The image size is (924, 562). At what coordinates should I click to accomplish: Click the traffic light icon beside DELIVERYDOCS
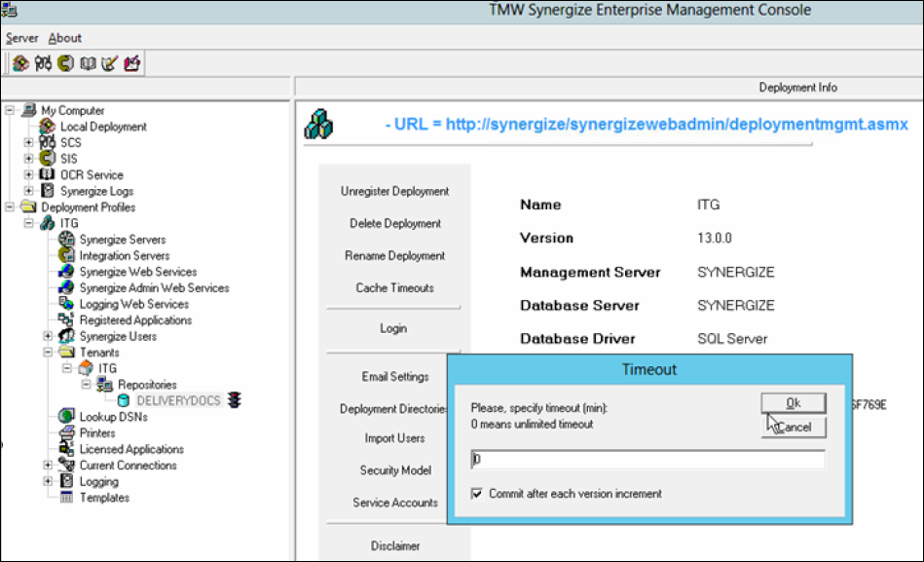point(235,399)
